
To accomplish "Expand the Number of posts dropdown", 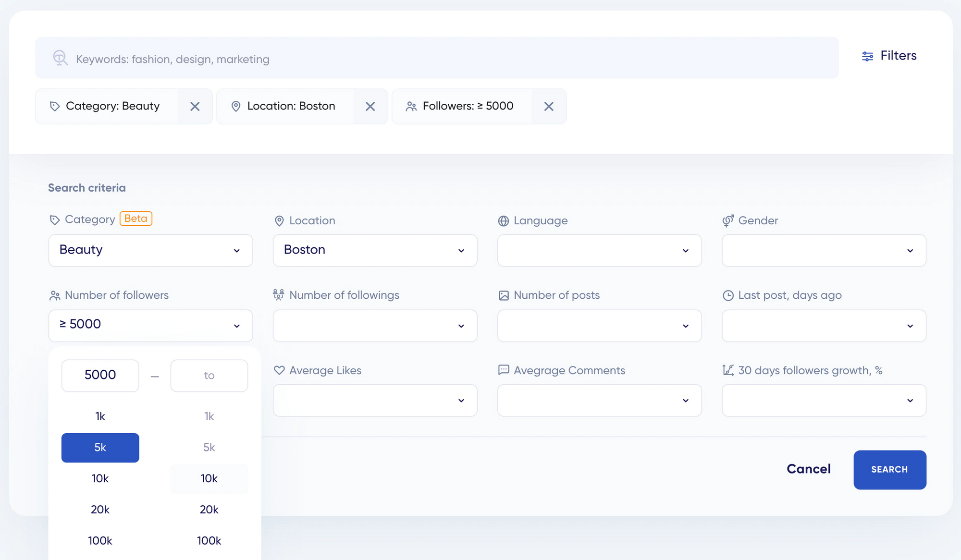I will [x=599, y=326].
